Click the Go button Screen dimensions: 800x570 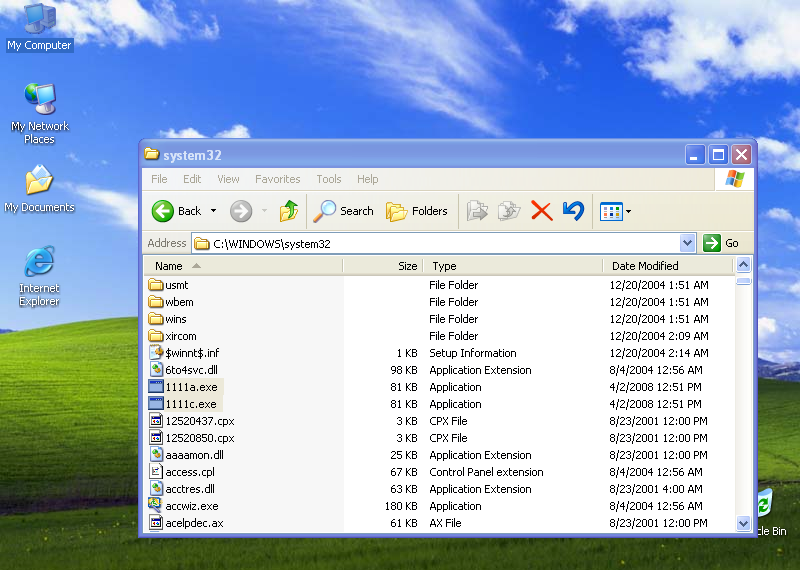tap(721, 243)
